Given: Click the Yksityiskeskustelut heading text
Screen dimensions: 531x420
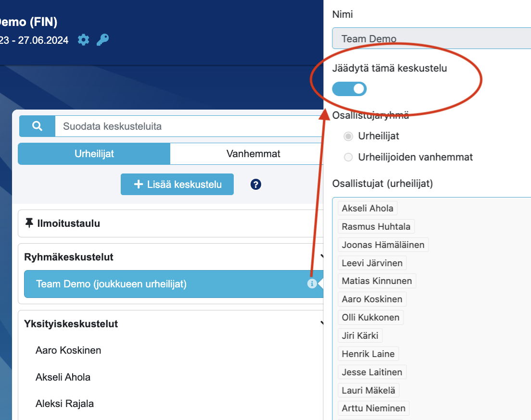Looking at the screenshot, I should (71, 324).
